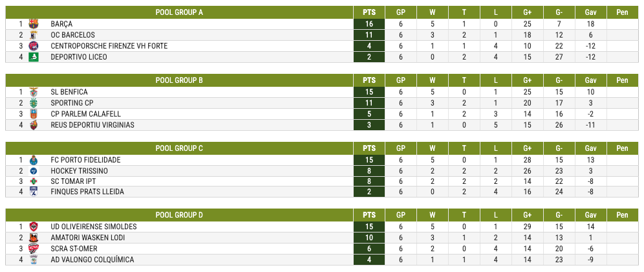Viewport: 644px width, 272px height.
Task: Open the Centroporsche Firenze VH Forte team
Action: pyautogui.click(x=109, y=46)
